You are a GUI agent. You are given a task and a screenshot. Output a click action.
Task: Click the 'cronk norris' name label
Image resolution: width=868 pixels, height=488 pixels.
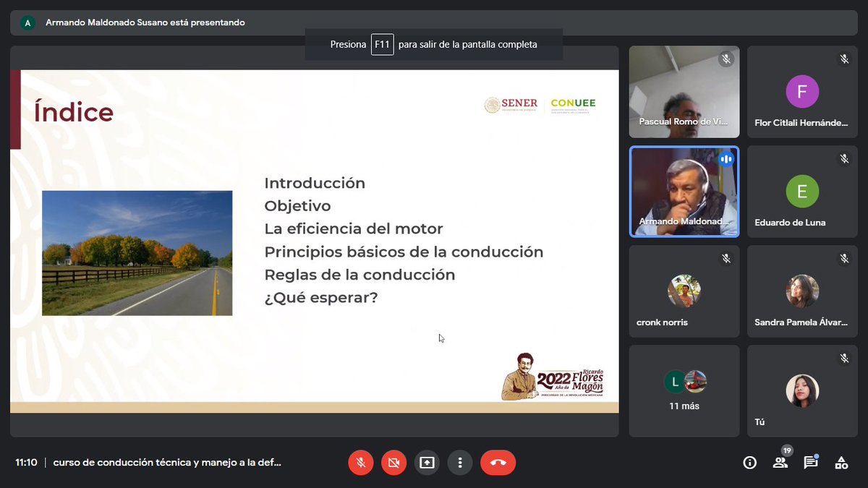[x=662, y=322]
